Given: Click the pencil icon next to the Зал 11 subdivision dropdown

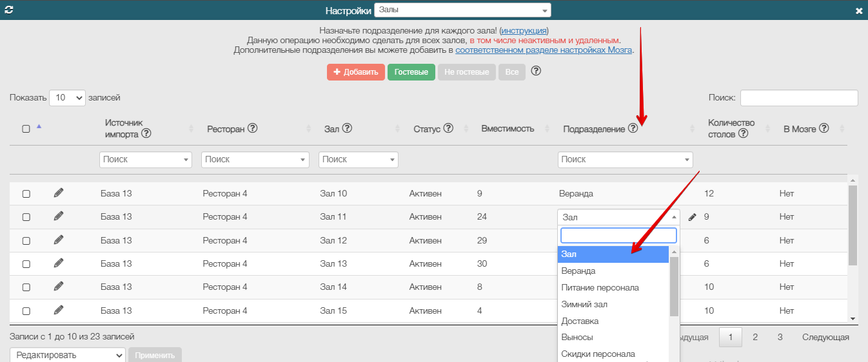Looking at the screenshot, I should click(693, 217).
